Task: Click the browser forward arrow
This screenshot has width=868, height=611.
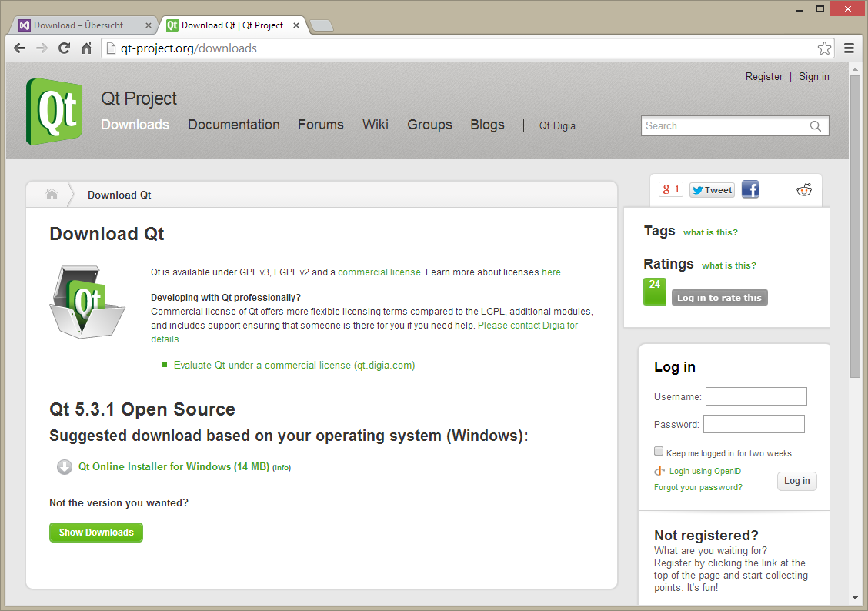Action: [42, 48]
